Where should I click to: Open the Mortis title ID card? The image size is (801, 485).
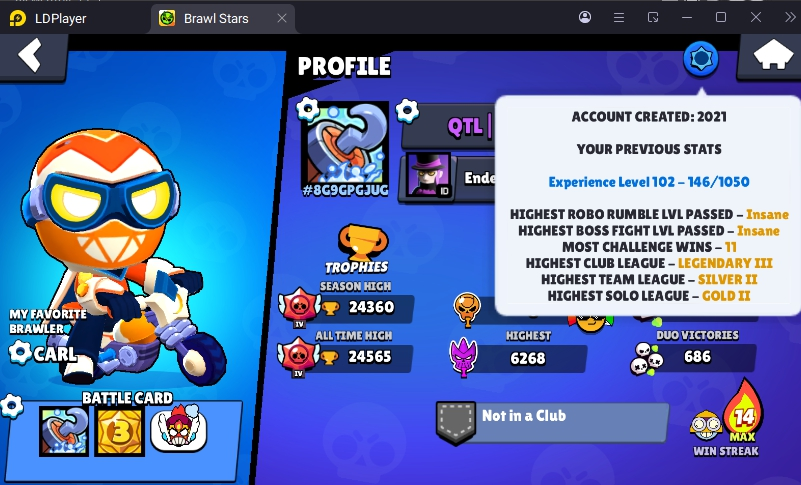pyautogui.click(x=428, y=176)
